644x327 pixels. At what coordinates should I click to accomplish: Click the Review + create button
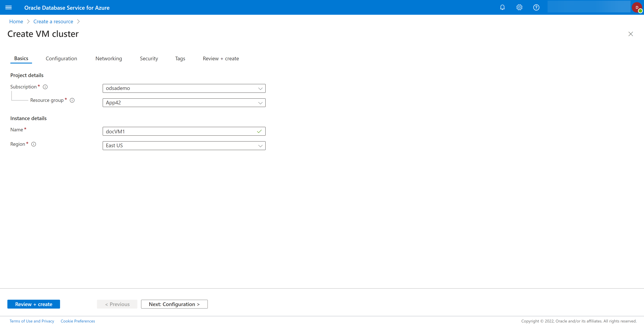pyautogui.click(x=33, y=304)
